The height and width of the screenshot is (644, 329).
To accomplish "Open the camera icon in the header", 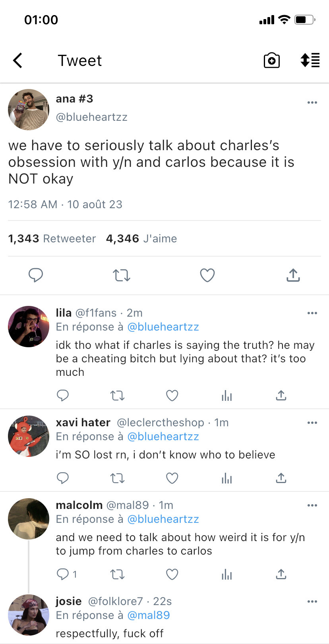I will (x=272, y=61).
